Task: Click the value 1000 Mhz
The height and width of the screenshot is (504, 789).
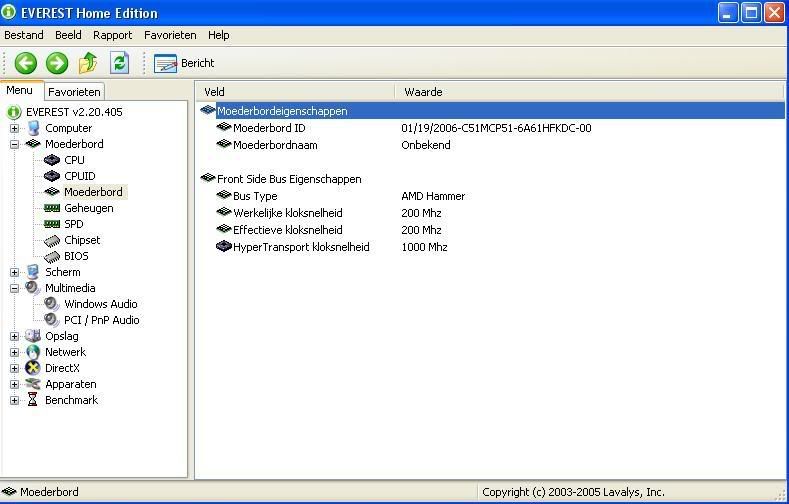Action: [424, 247]
